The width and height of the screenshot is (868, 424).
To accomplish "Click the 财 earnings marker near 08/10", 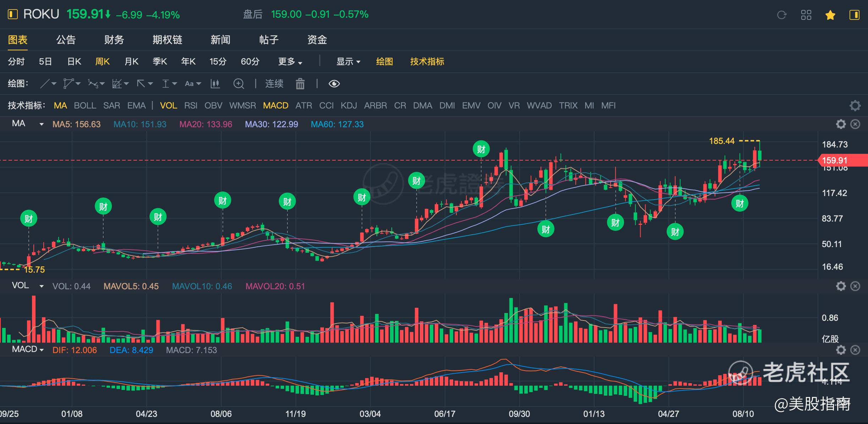I will click(x=740, y=203).
